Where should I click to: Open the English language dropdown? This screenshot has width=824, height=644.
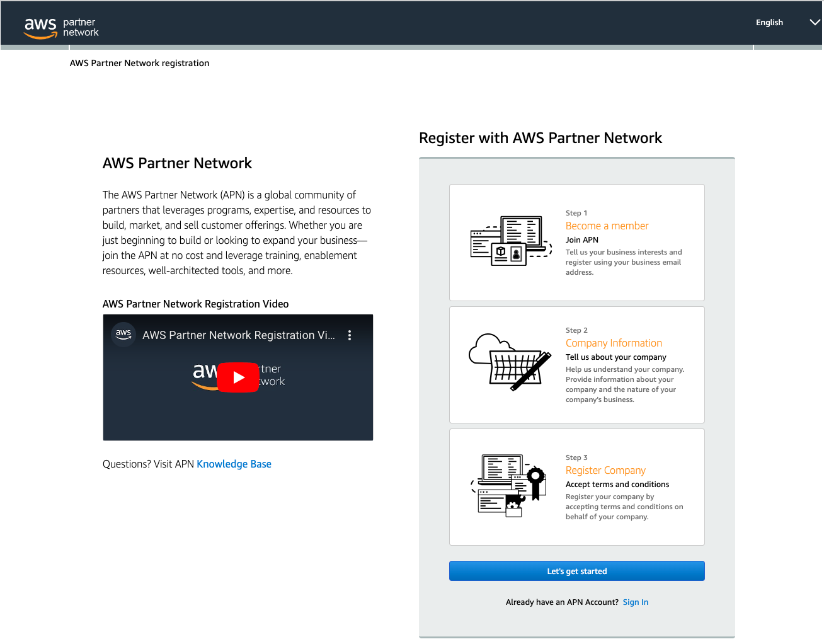tap(769, 23)
